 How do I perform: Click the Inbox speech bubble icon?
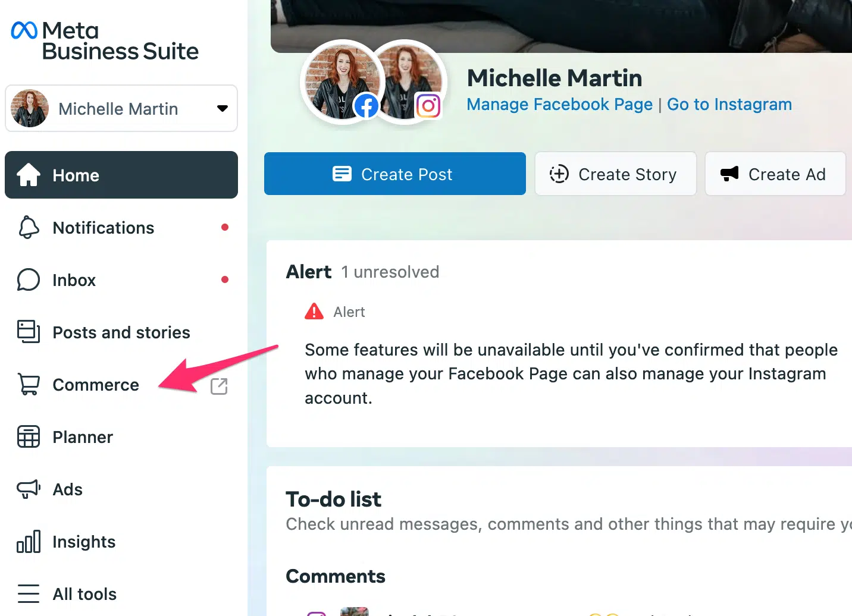tap(29, 279)
